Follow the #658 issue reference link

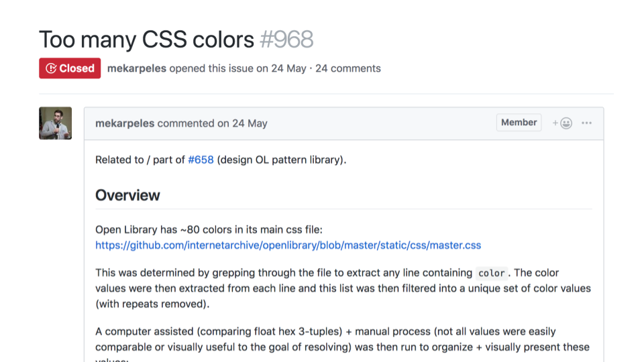pos(201,160)
